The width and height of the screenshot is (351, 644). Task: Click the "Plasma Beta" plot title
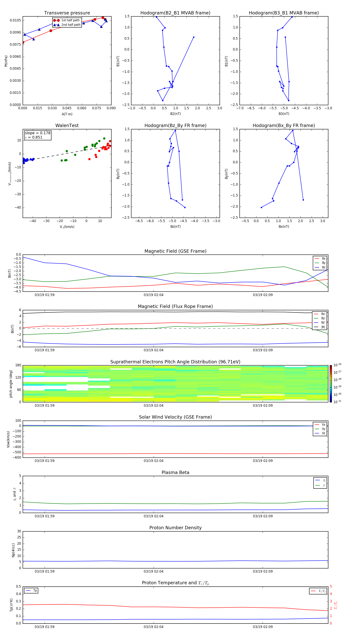[x=175, y=472]
